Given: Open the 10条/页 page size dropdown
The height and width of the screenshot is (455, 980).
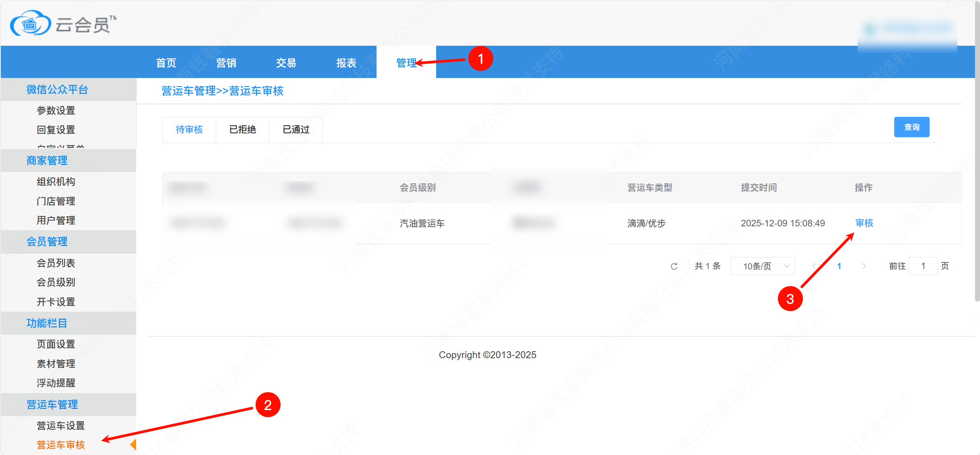Looking at the screenshot, I should tap(762, 266).
